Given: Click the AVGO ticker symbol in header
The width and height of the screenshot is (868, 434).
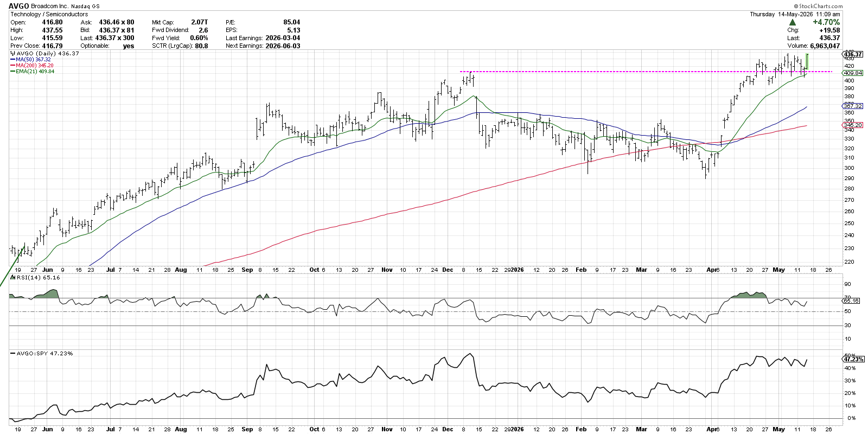Looking at the screenshot, I should coord(19,6).
